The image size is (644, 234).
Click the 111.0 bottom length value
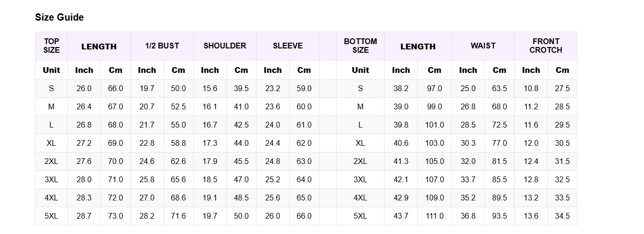tap(434, 216)
